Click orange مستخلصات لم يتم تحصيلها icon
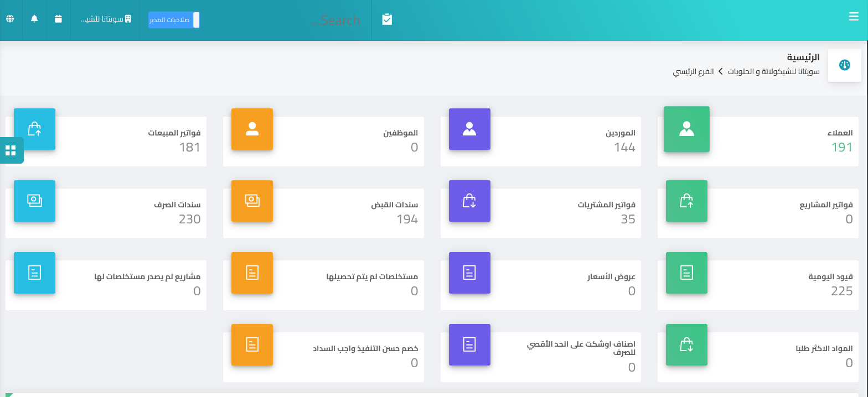This screenshot has width=868, height=397. (x=252, y=273)
